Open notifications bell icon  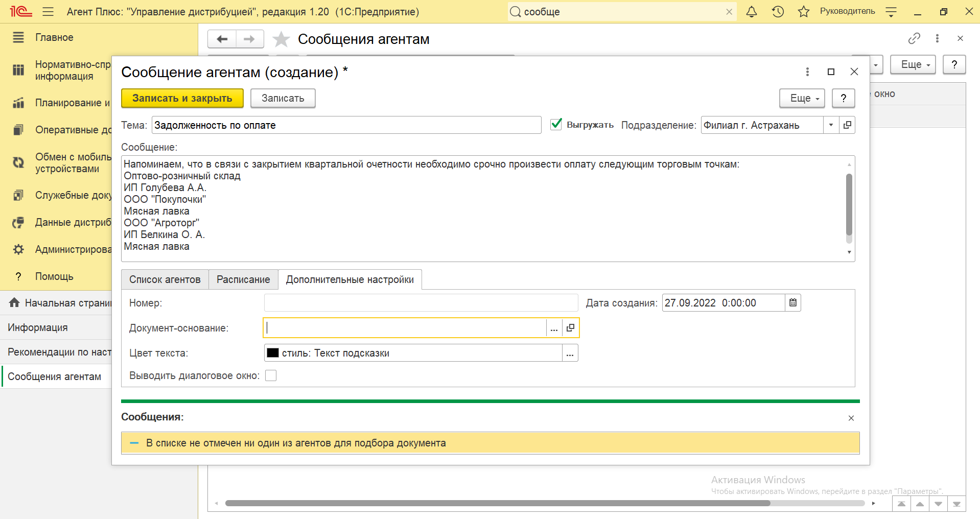click(752, 11)
